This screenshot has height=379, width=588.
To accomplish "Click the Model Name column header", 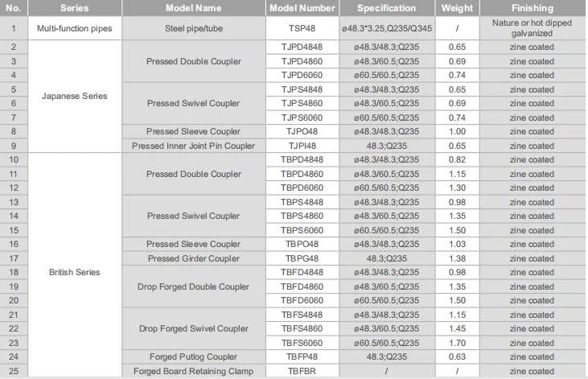I will [193, 8].
